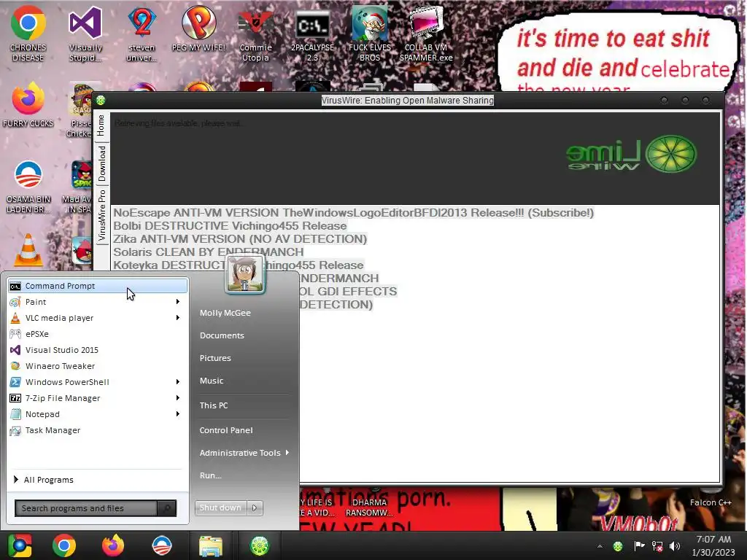
Task: Show hidden tray icons arrow
Action: click(600, 546)
